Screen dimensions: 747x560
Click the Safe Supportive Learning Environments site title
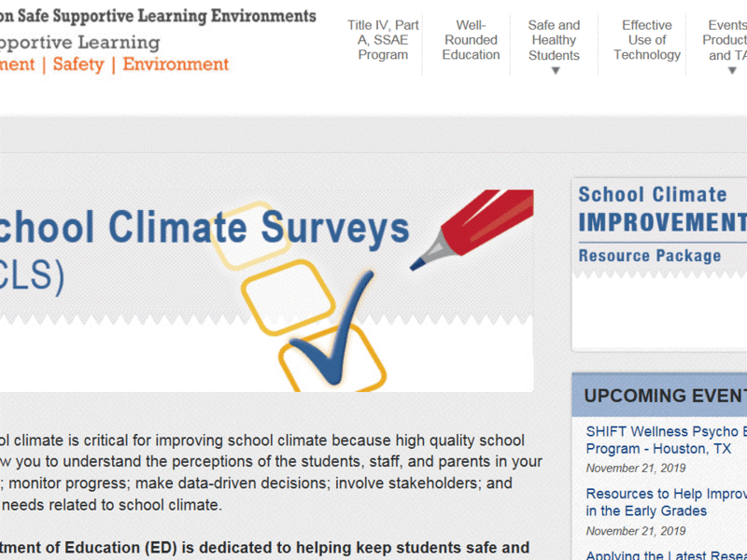pos(158,16)
